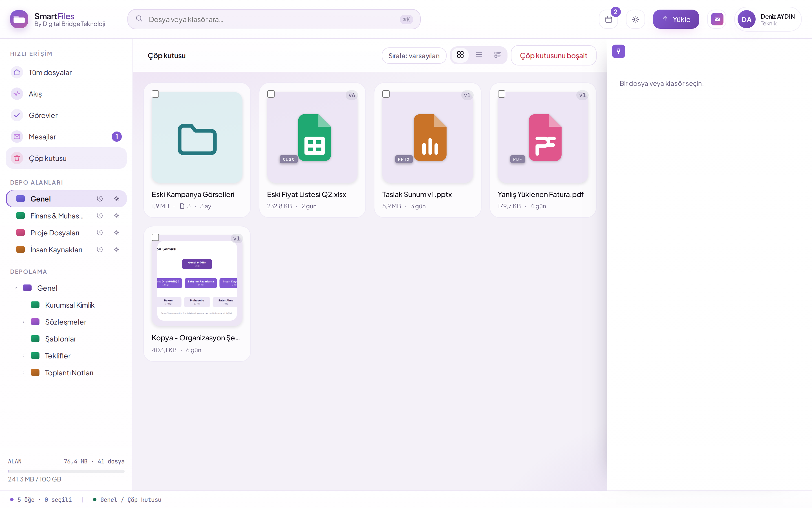The width and height of the screenshot is (812, 508).
Task: Switch to detailed tree view icon
Action: click(x=497, y=55)
